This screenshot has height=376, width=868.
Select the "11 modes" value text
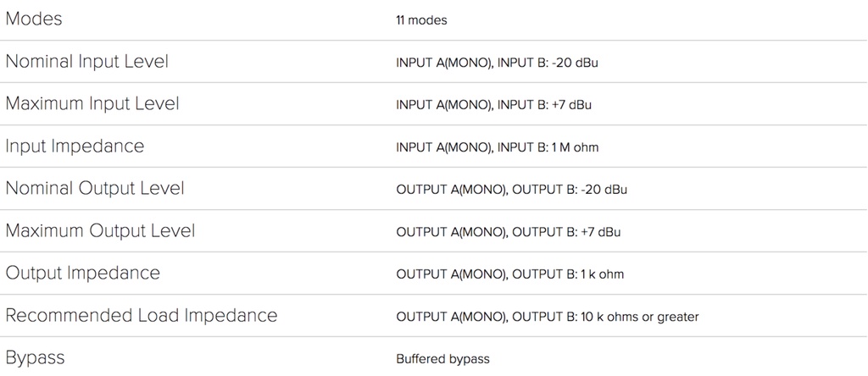click(421, 20)
